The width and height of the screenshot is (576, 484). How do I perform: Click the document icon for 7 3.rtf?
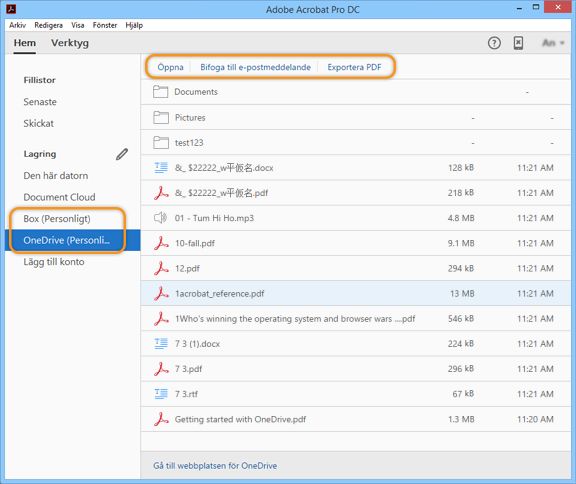coord(161,394)
